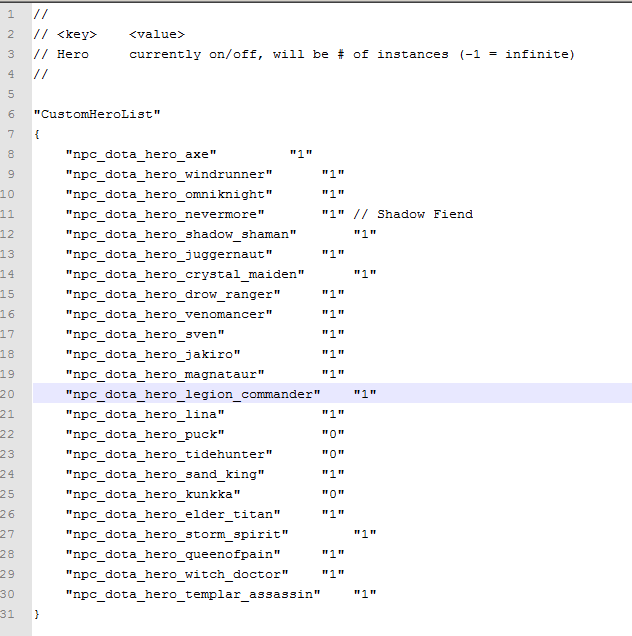Screen dimensions: 632x636
Task: Click "npc_dota_hero_drow_ranger" entry
Action: [x=173, y=294]
